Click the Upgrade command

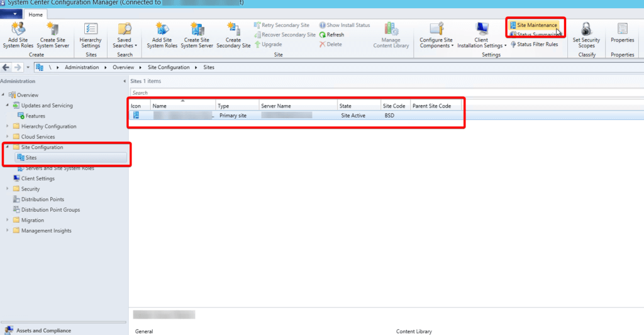tap(268, 45)
